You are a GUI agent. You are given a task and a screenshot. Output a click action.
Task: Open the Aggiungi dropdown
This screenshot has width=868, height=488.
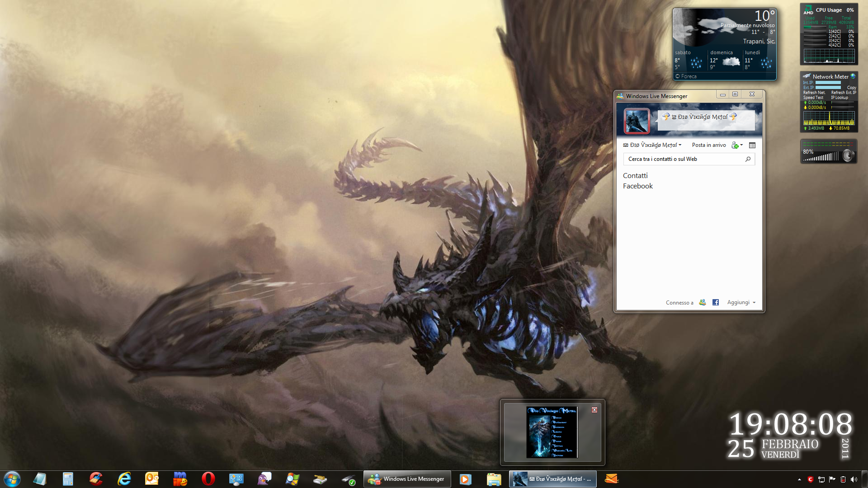tap(741, 302)
